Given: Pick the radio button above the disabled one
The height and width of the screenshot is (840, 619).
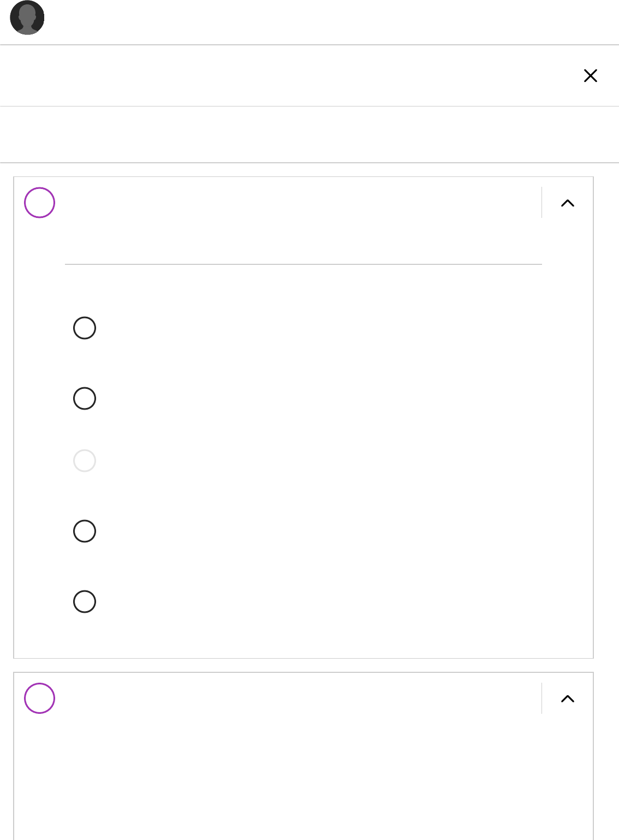Looking at the screenshot, I should point(85,399).
